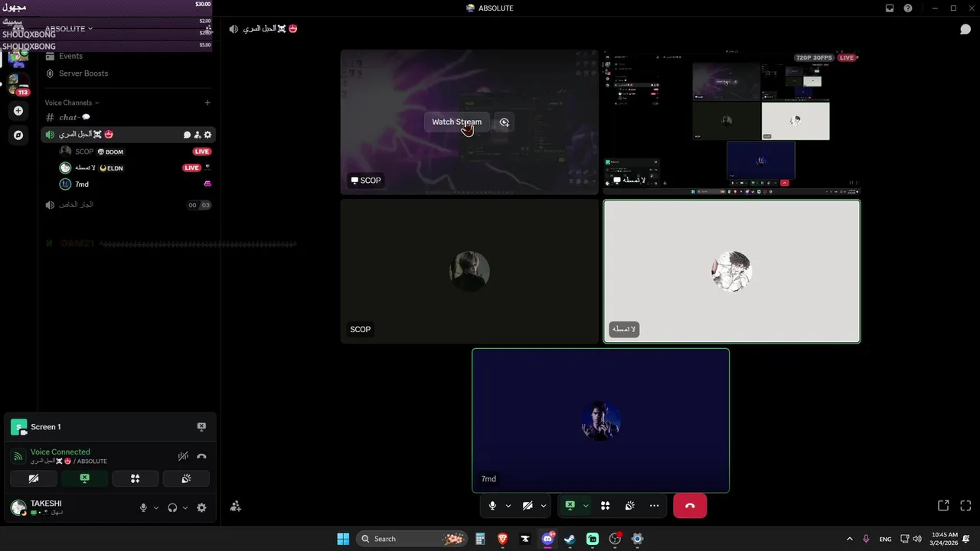Add a server with the plus button
Screen dimensions: 980x551
pos(18,111)
